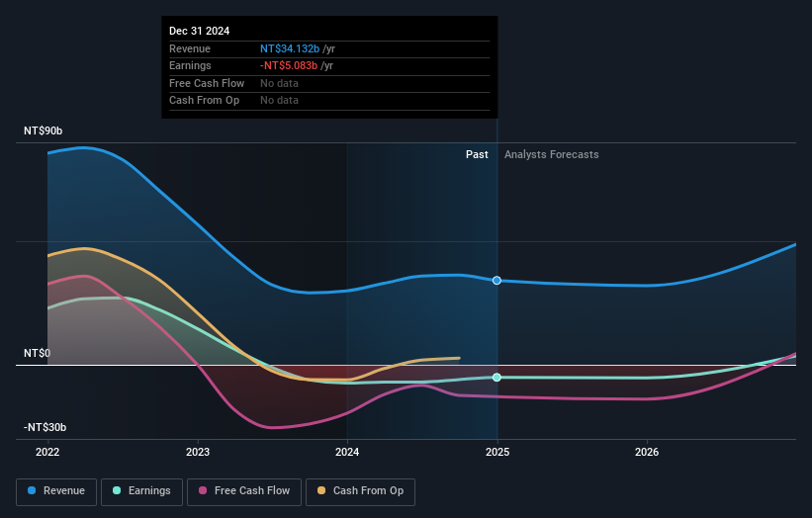The width and height of the screenshot is (812, 518).
Task: Click the Analysts Forecasts label
Action: point(552,155)
